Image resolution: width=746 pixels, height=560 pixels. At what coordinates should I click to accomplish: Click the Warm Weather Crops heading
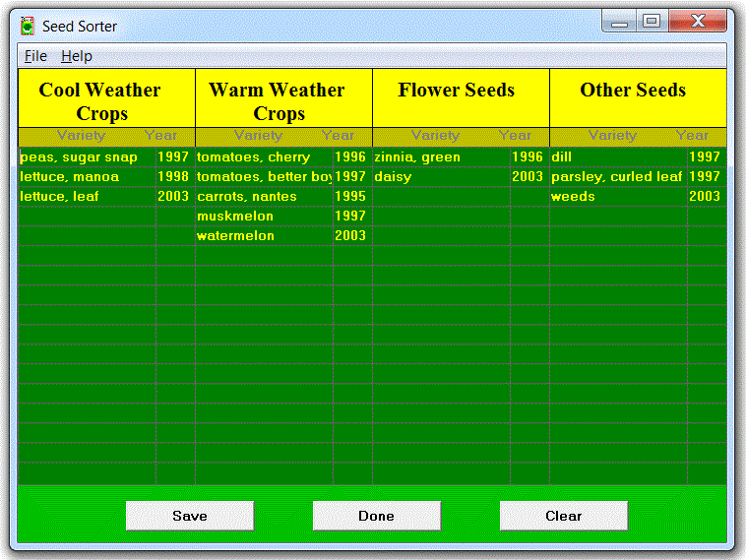click(x=283, y=98)
